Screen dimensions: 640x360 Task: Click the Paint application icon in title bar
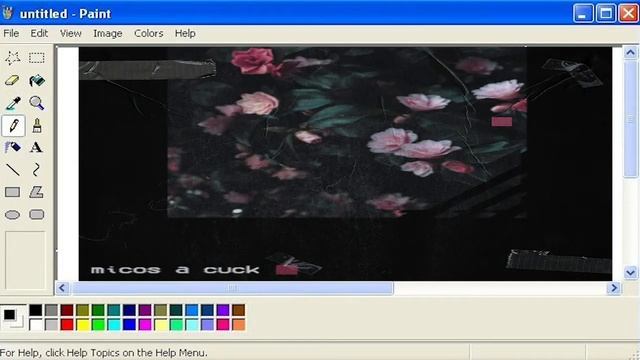click(x=7, y=13)
